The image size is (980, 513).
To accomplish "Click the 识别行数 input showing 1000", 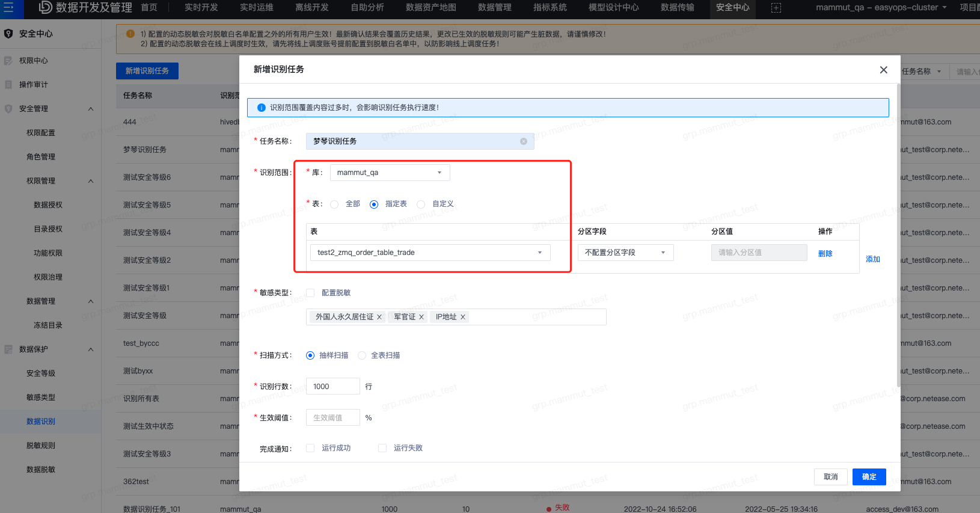I will 333,386.
